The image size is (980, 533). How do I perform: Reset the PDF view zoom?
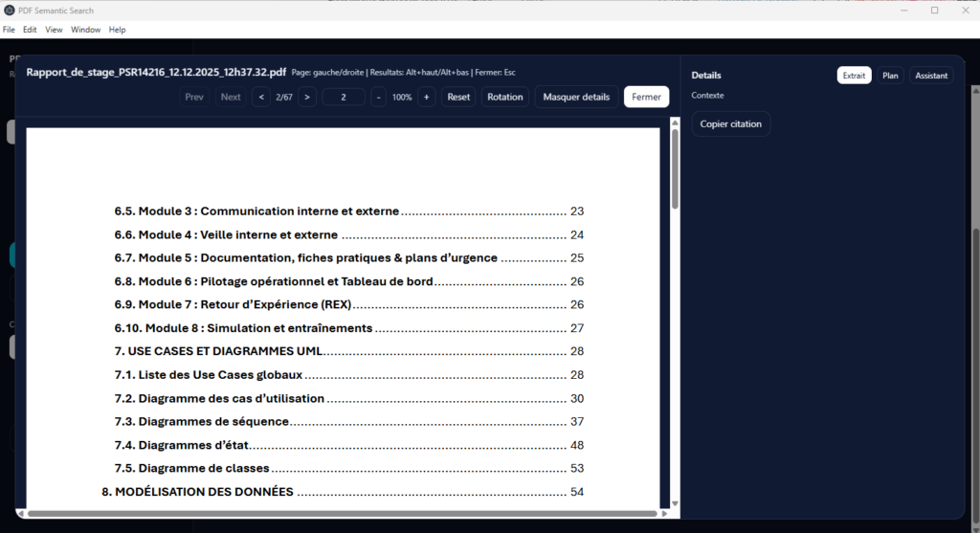(x=458, y=97)
